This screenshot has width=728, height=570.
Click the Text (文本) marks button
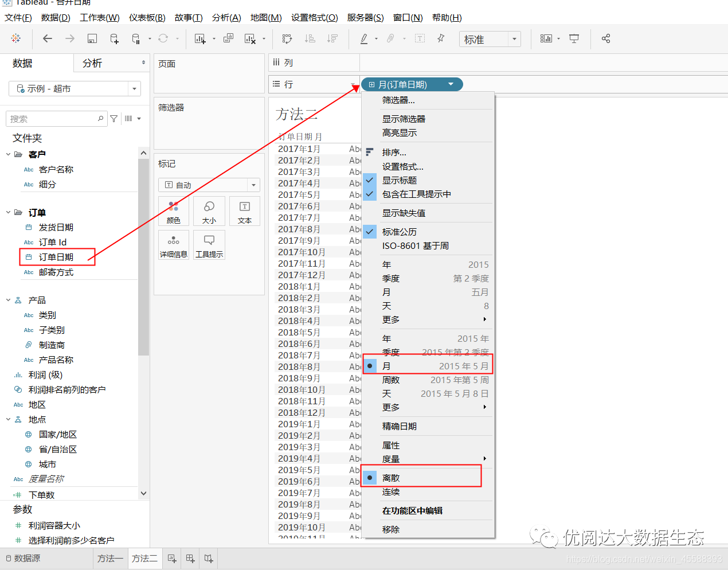(x=245, y=211)
